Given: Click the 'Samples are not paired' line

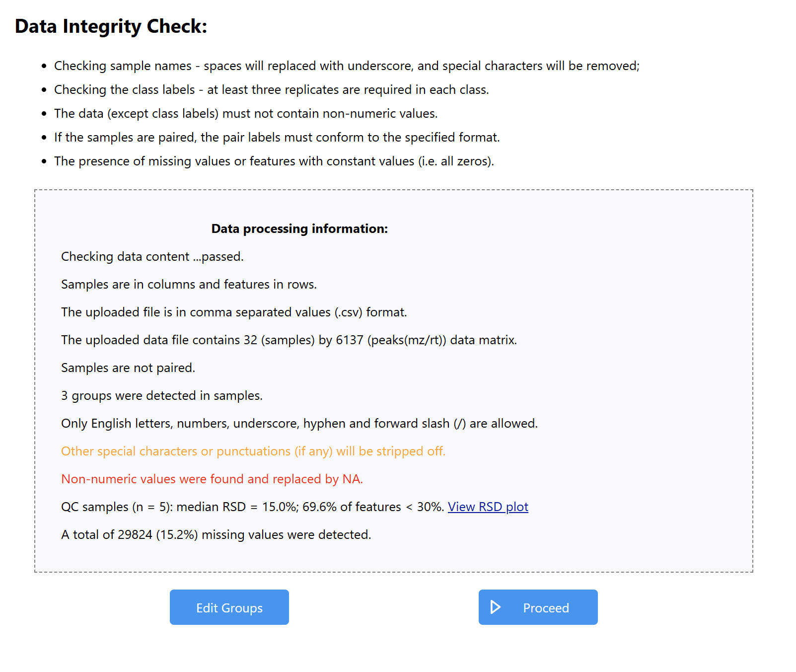Looking at the screenshot, I should pyautogui.click(x=128, y=368).
